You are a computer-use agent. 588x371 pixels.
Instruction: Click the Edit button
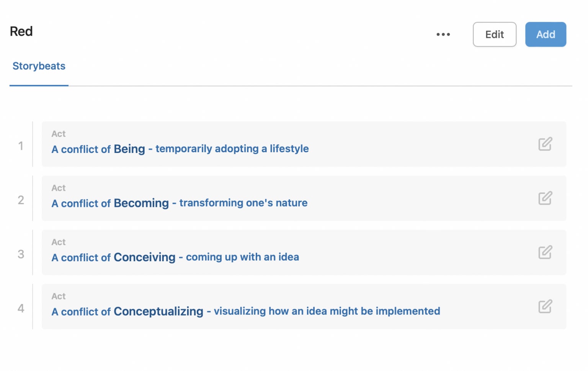tap(494, 34)
